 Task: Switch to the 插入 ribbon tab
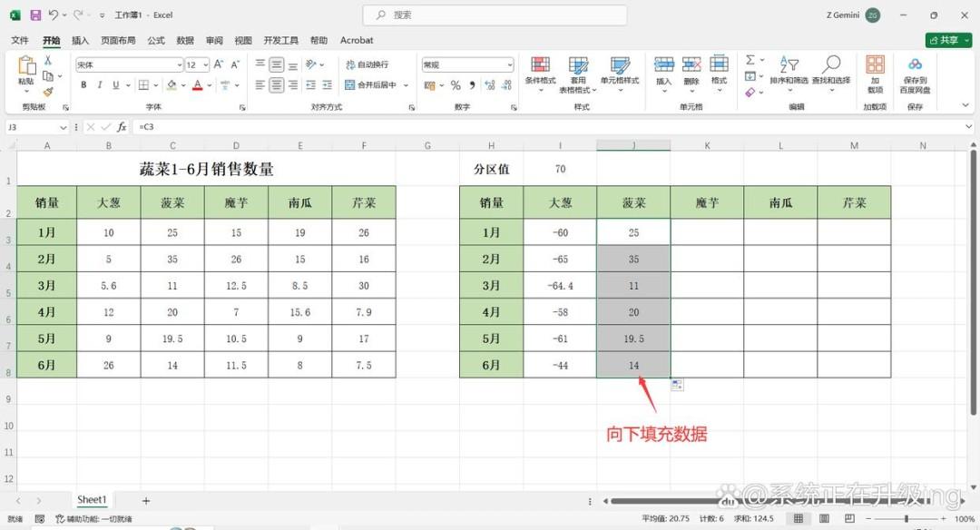80,40
